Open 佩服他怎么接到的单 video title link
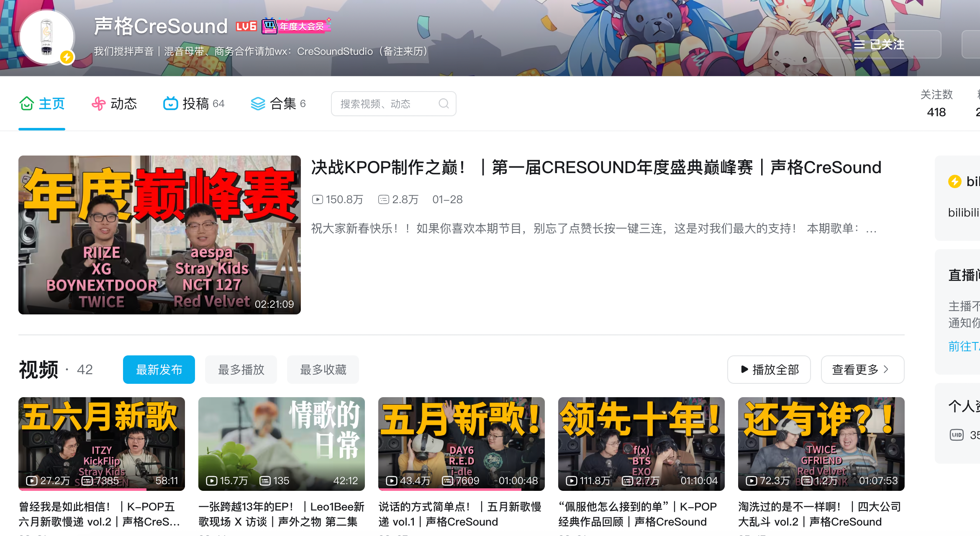The image size is (980, 536). [x=638, y=514]
